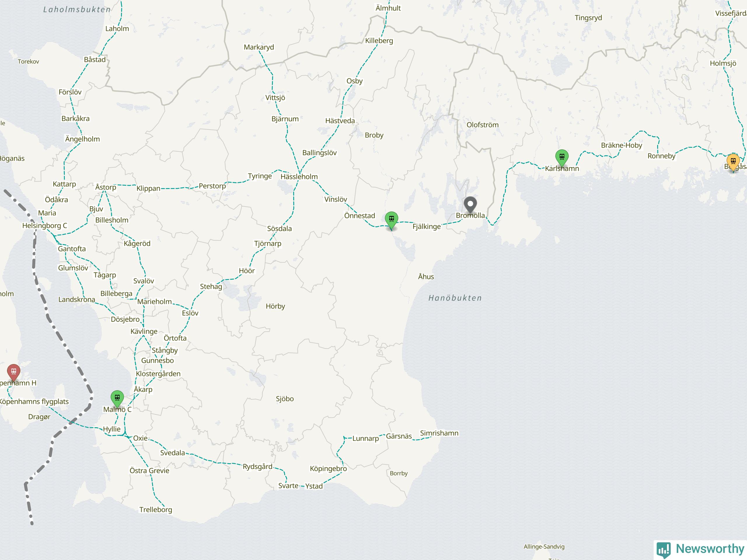Image resolution: width=747 pixels, height=560 pixels.
Task: Click the Älmhult station label
Action: pos(388,8)
